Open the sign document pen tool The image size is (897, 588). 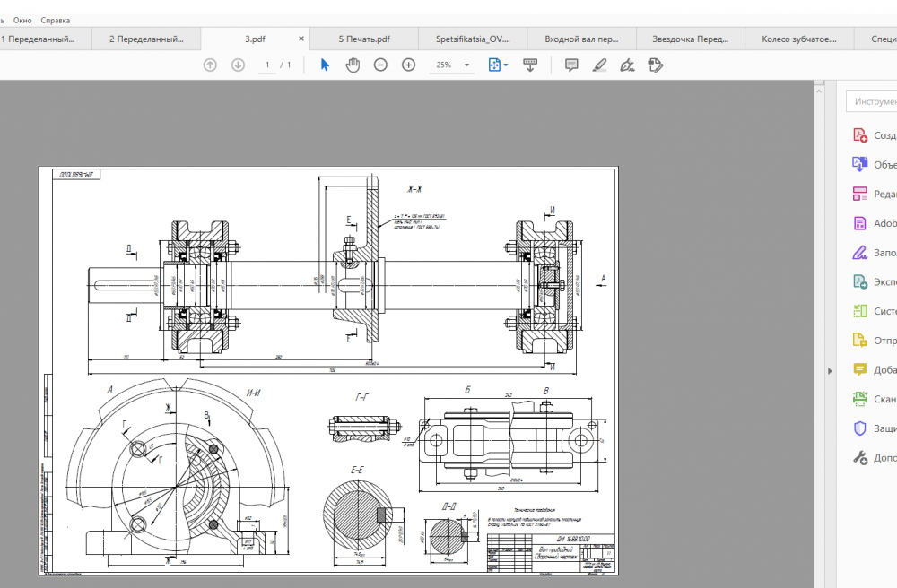(x=627, y=65)
